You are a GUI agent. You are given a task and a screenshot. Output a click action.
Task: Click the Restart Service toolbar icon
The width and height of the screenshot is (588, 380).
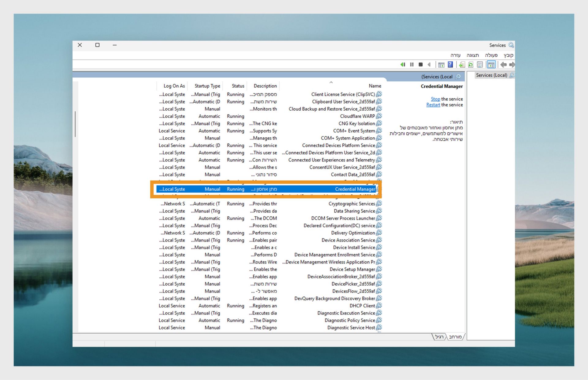tap(403, 65)
